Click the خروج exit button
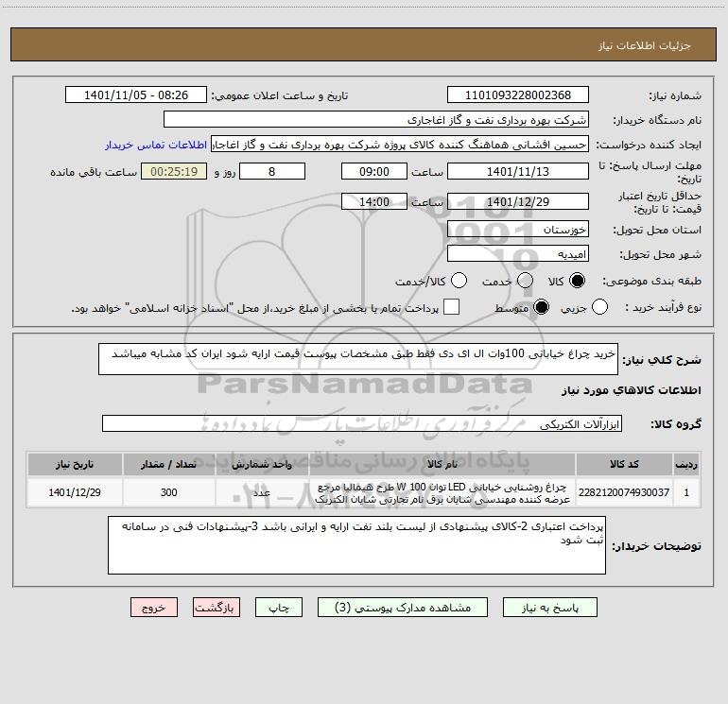 point(154,608)
